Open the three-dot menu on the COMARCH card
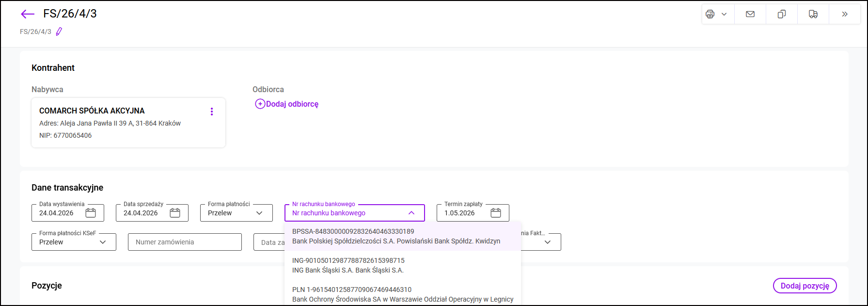Screen dimensions: 868x306 212,112
